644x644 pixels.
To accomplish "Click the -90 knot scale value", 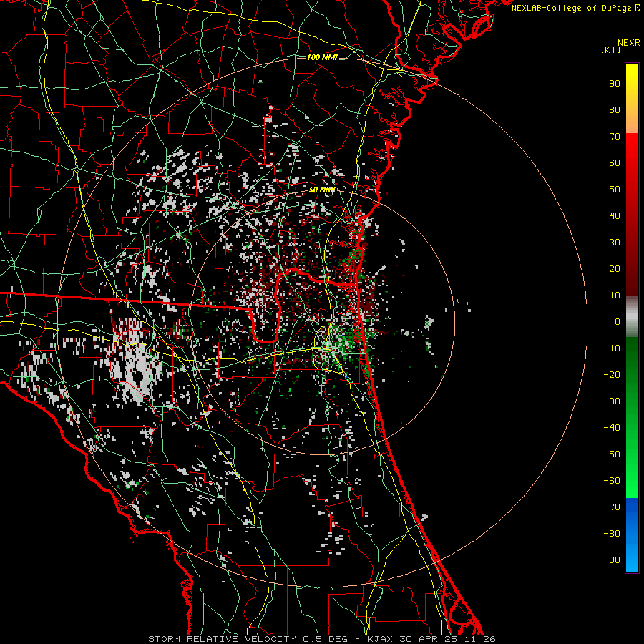I will click(612, 560).
